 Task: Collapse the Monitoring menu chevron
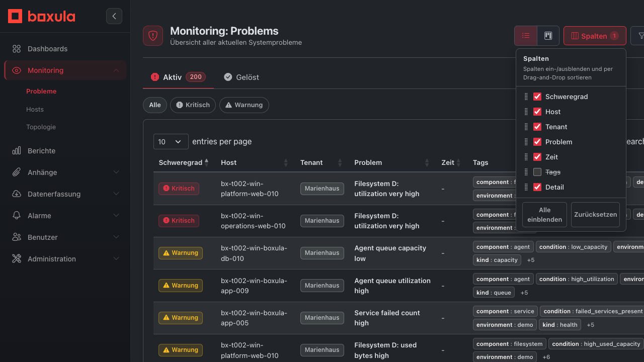pyautogui.click(x=116, y=70)
